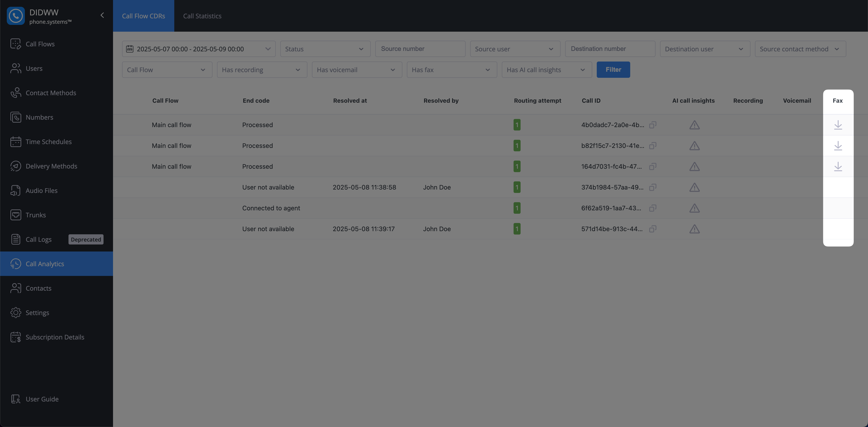868x427 pixels.
Task: Click the Fax column header
Action: click(x=838, y=101)
